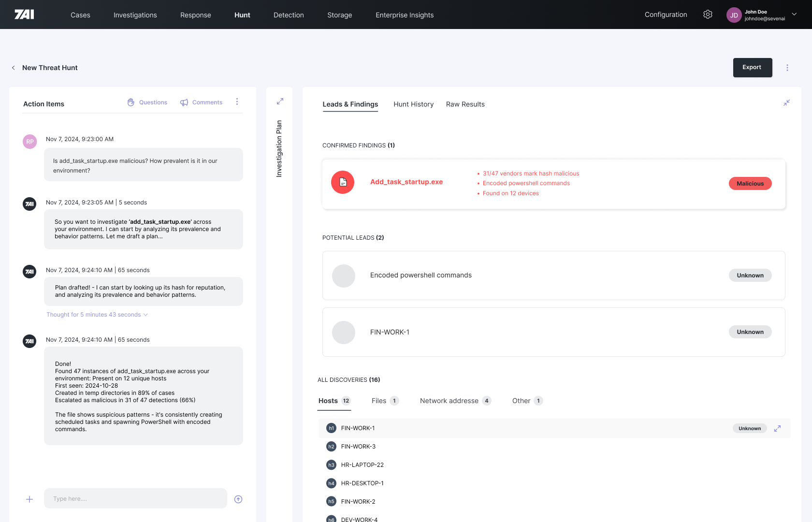Select the Network addresses discoveries tab
This screenshot has height=522, width=812.
[x=449, y=401]
